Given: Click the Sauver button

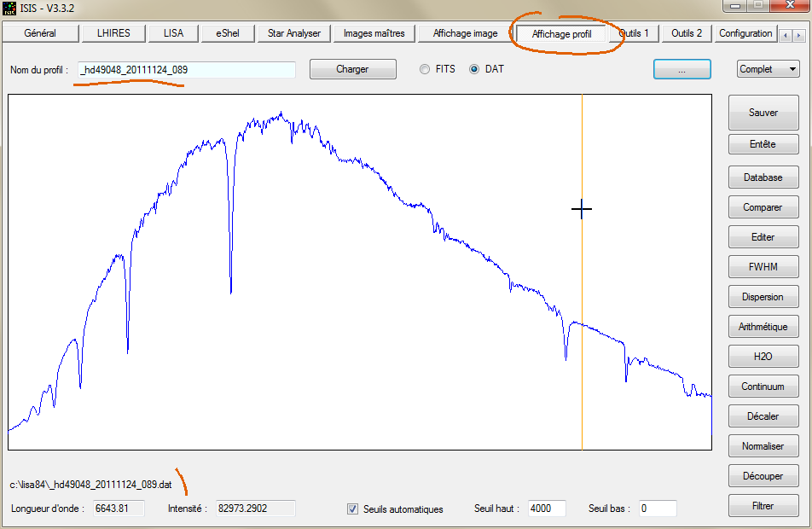Looking at the screenshot, I should [763, 113].
